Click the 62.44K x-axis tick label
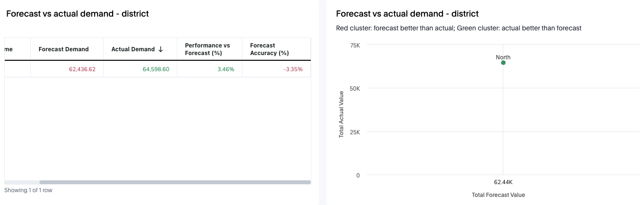 coord(503,182)
